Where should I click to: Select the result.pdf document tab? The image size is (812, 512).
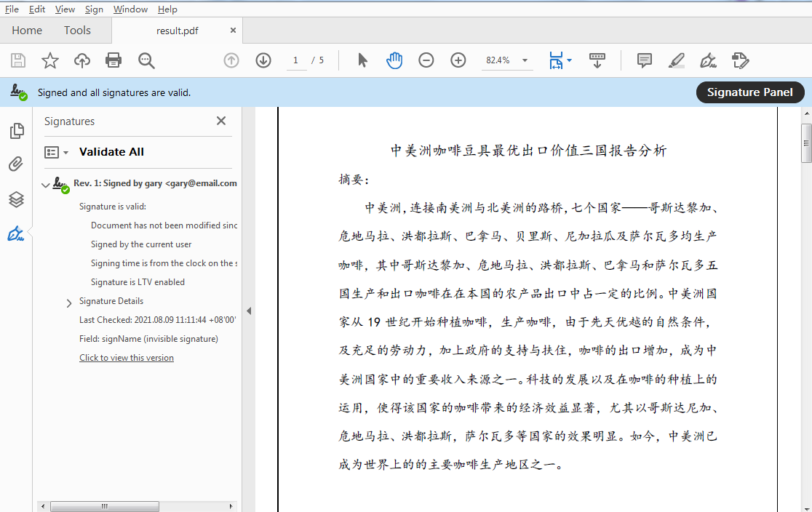(177, 31)
